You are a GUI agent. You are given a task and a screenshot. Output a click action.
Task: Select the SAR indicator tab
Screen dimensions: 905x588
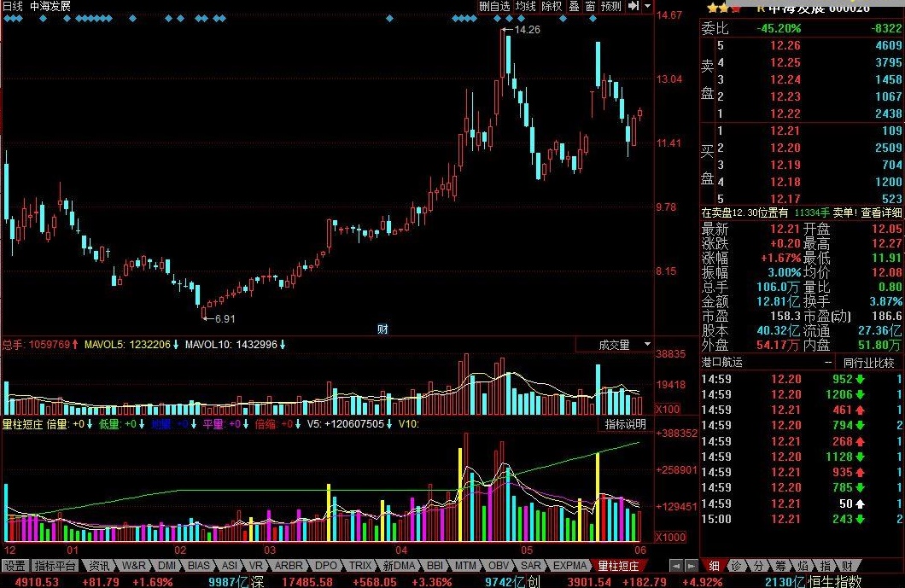(x=530, y=566)
